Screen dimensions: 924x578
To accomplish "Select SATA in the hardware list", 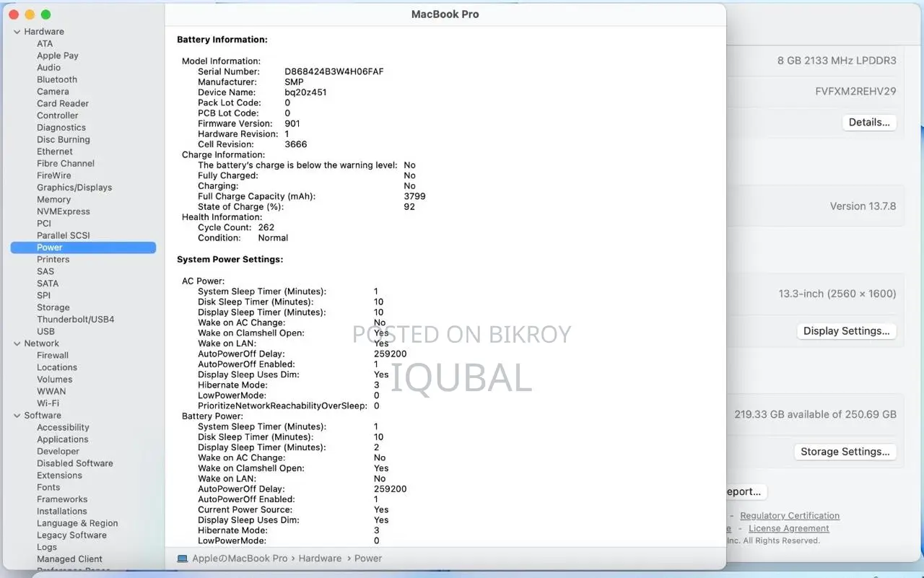I will coord(48,284).
